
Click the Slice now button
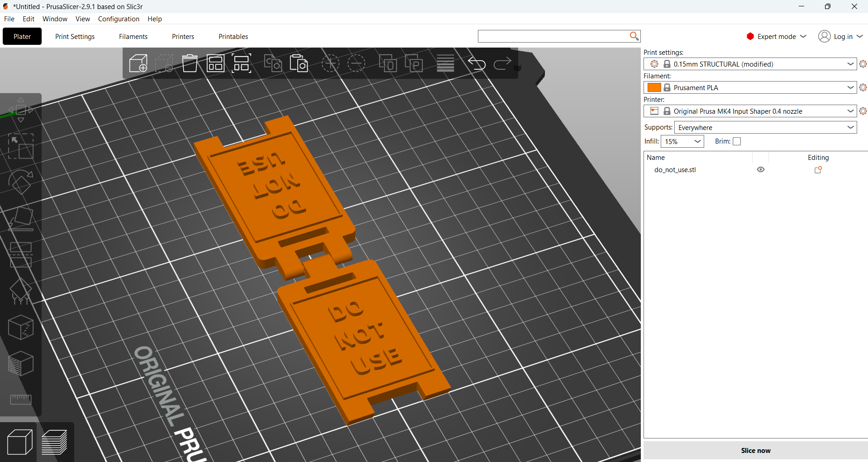tap(755, 450)
